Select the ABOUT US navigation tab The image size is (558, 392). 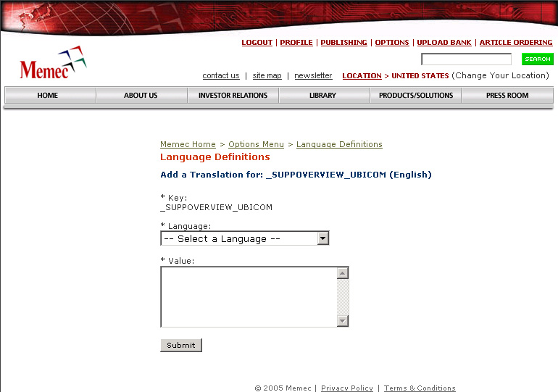141,96
